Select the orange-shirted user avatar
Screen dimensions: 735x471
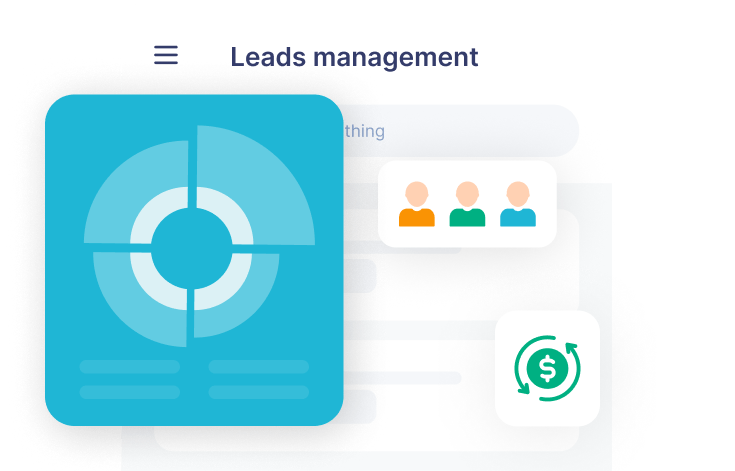point(416,204)
